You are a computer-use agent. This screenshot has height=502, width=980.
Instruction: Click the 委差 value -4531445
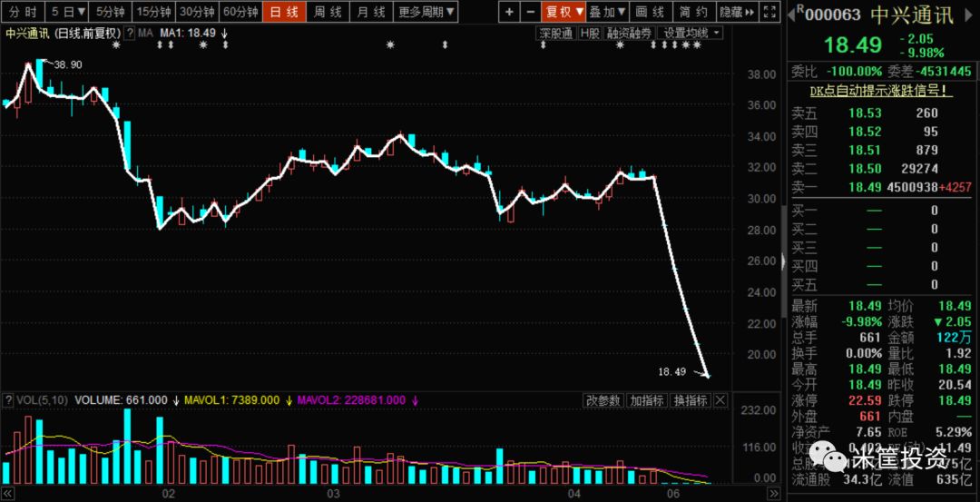[x=943, y=71]
